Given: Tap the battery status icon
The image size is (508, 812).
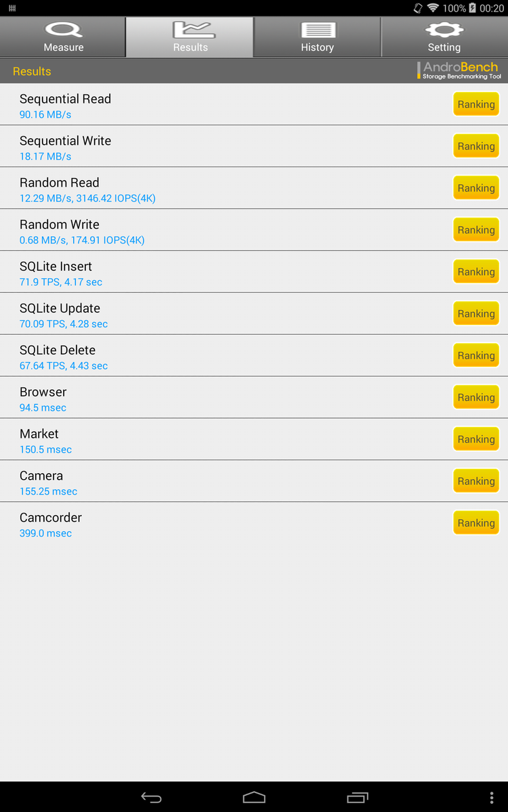Looking at the screenshot, I should [x=472, y=8].
